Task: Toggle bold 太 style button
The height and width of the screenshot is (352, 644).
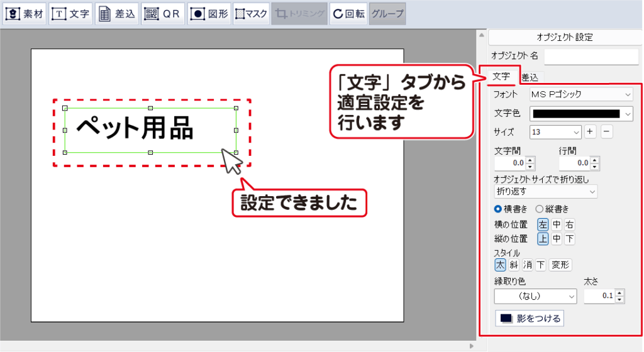Action: click(501, 265)
